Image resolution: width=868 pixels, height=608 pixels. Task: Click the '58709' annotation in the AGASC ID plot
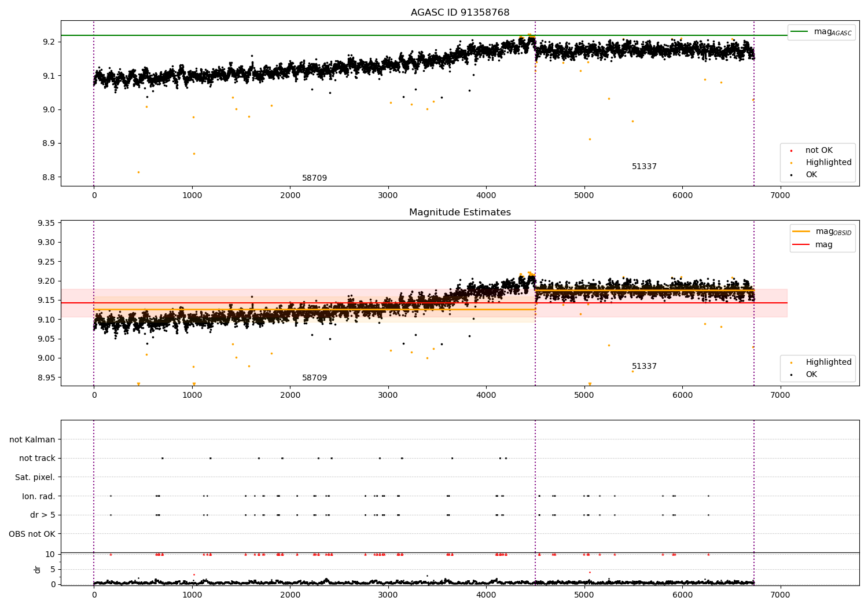click(x=314, y=178)
